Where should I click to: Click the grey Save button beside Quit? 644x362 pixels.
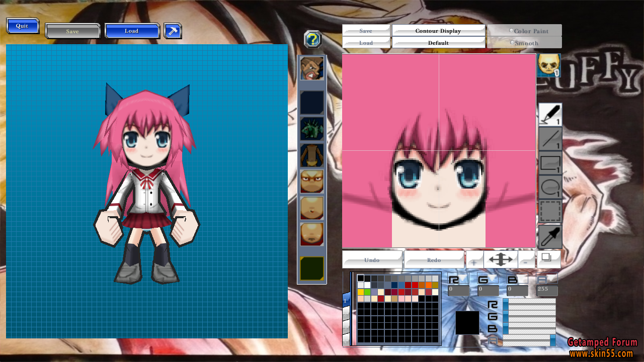coord(72,31)
